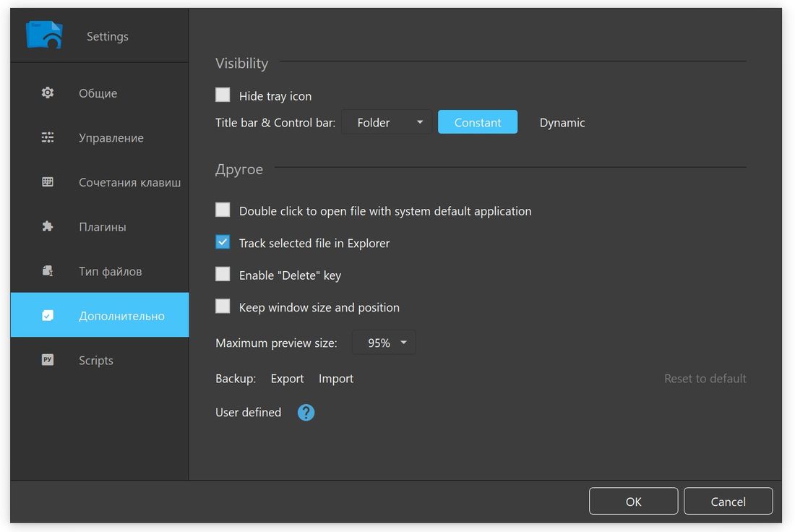Click the app logo at top left
The image size is (795, 532).
coord(43,35)
